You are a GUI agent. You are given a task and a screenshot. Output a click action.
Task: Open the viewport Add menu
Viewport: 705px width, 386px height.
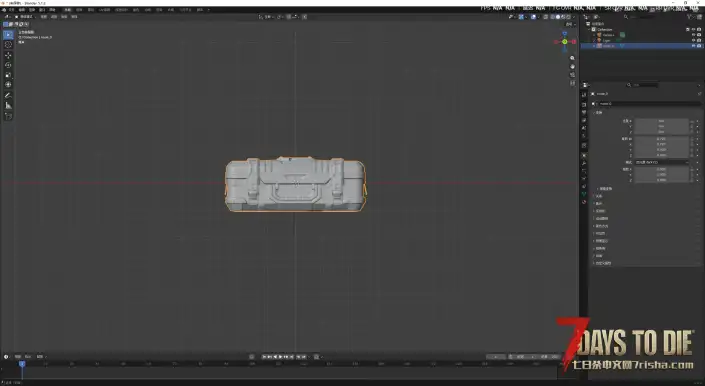click(x=63, y=17)
